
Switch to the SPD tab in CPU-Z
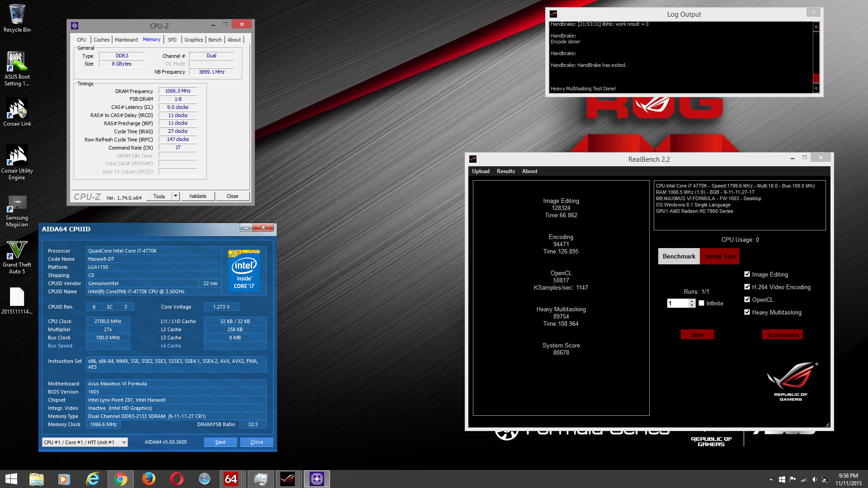tap(172, 40)
